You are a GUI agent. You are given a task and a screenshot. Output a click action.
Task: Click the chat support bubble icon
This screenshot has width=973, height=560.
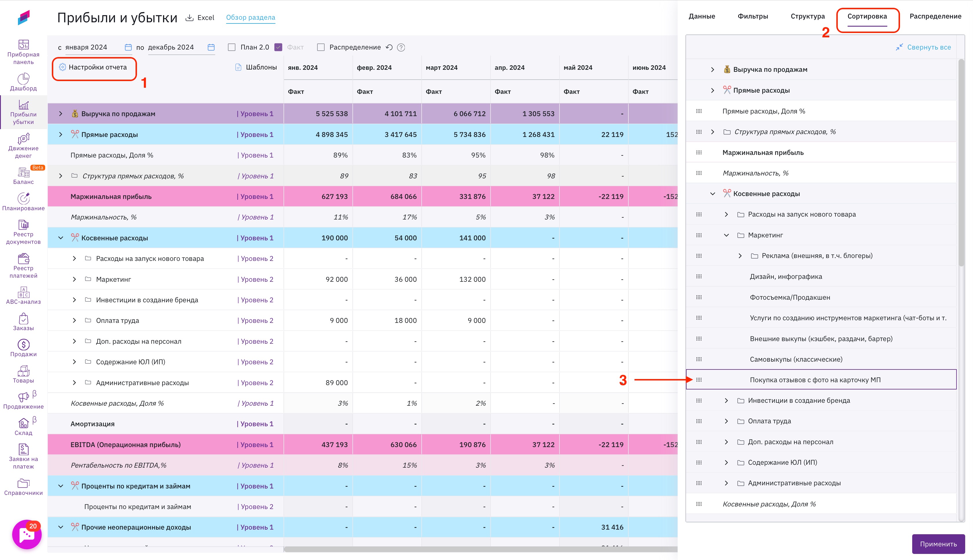click(27, 534)
